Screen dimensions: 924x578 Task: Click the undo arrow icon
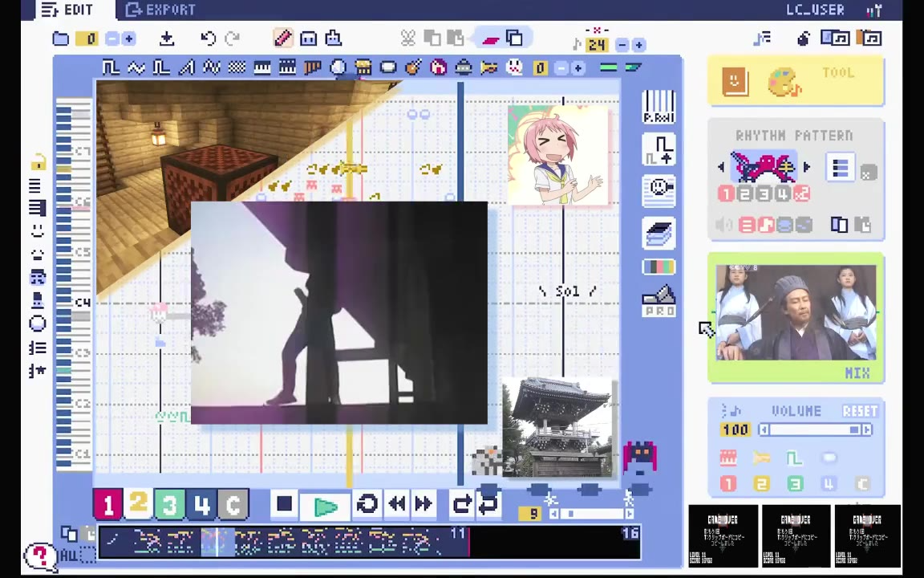(x=209, y=39)
